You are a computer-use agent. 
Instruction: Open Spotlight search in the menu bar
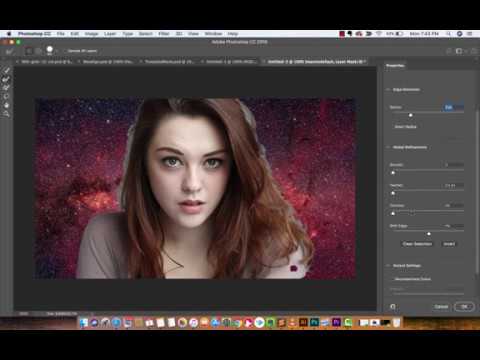(449, 34)
